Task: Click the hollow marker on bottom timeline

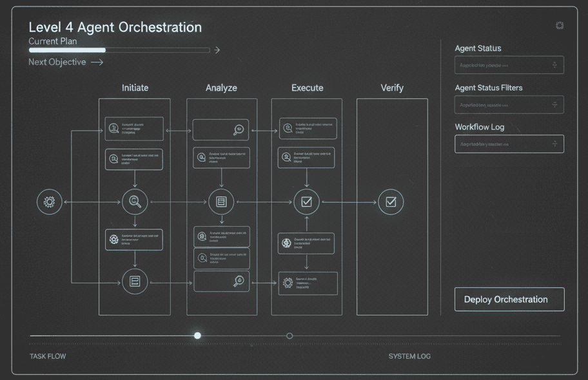Action: [x=289, y=336]
